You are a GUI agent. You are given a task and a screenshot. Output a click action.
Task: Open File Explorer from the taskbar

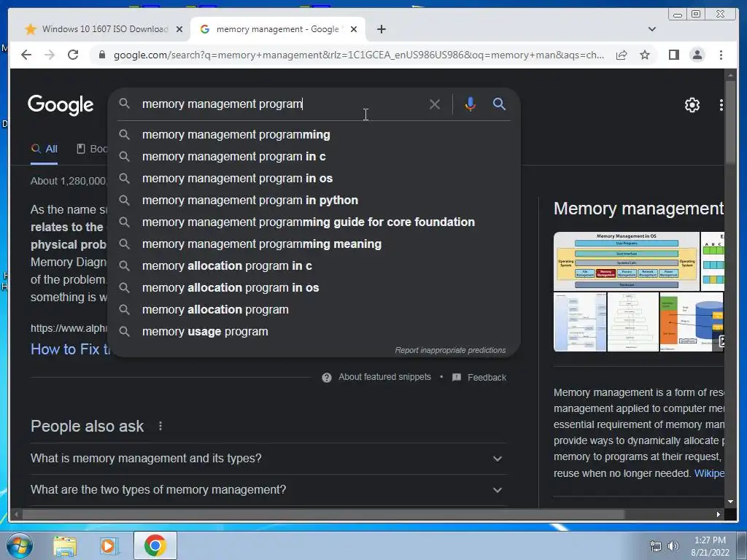pyautogui.click(x=64, y=546)
